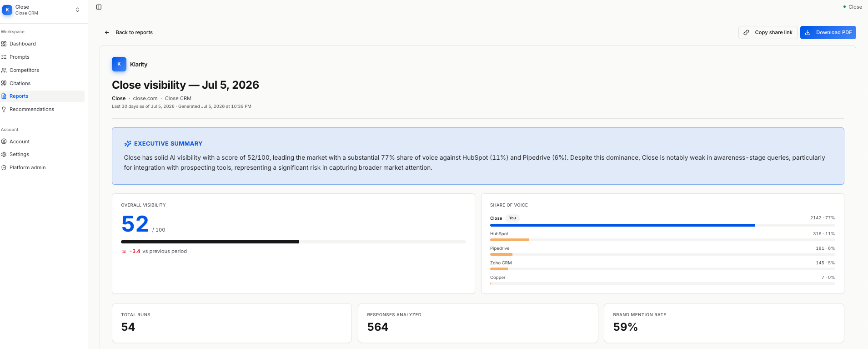Click the overall visibility progress bar
Viewport: 868px width, 349px height.
point(293,242)
